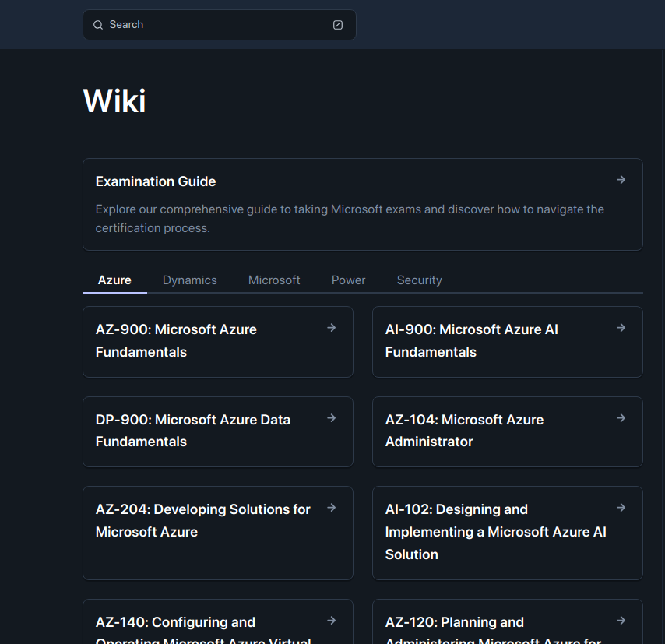Select the active Azure tab
665x644 pixels.
tap(114, 280)
